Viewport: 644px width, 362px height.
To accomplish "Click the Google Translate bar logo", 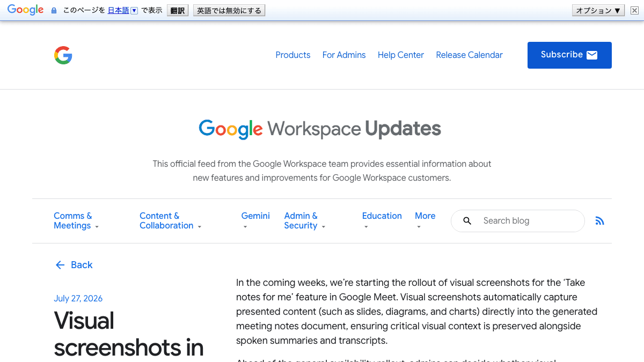I will click(x=25, y=10).
